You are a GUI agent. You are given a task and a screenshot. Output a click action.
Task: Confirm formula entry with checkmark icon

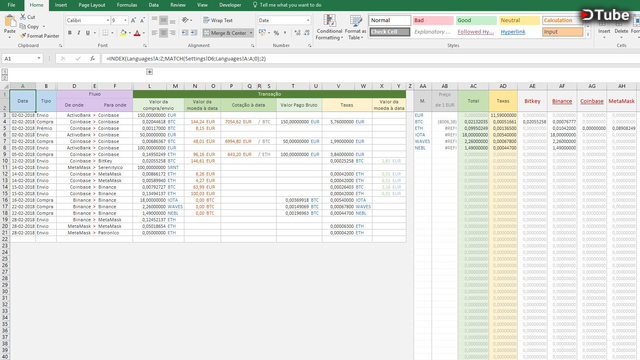click(78, 59)
